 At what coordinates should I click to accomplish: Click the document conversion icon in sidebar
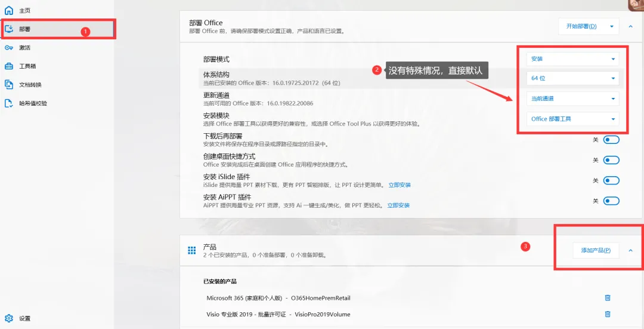pos(9,84)
